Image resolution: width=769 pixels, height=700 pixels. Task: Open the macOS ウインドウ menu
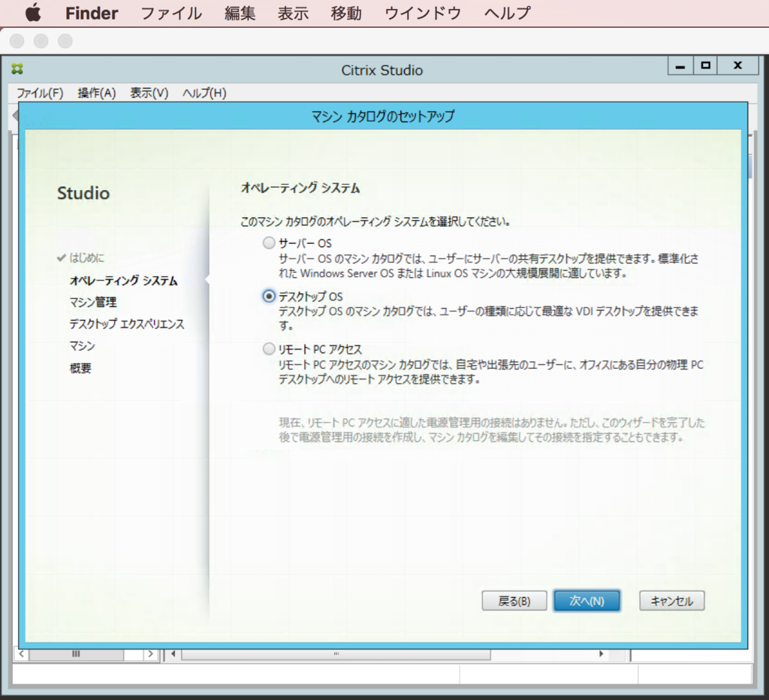point(423,14)
